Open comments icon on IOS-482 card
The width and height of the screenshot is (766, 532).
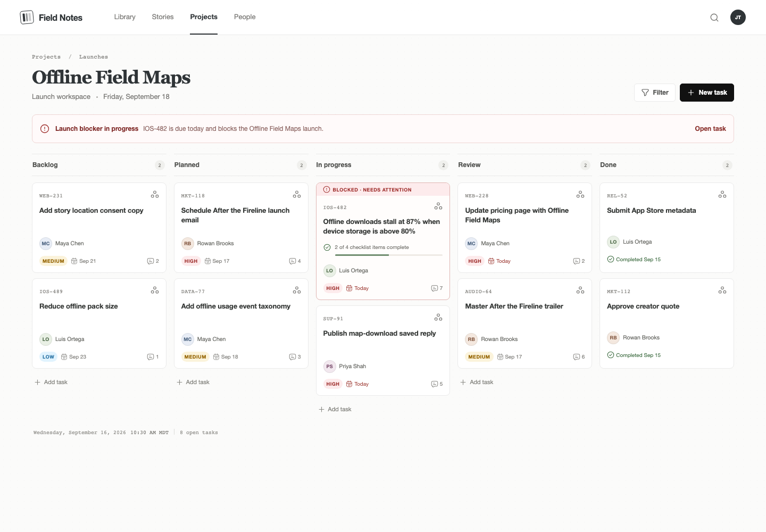coord(435,288)
